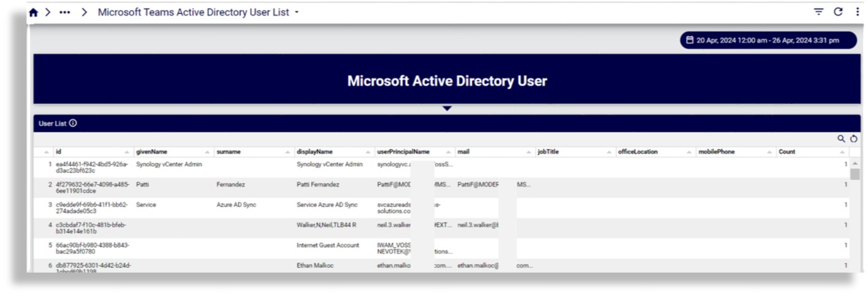Reset the User List table view

pyautogui.click(x=853, y=139)
